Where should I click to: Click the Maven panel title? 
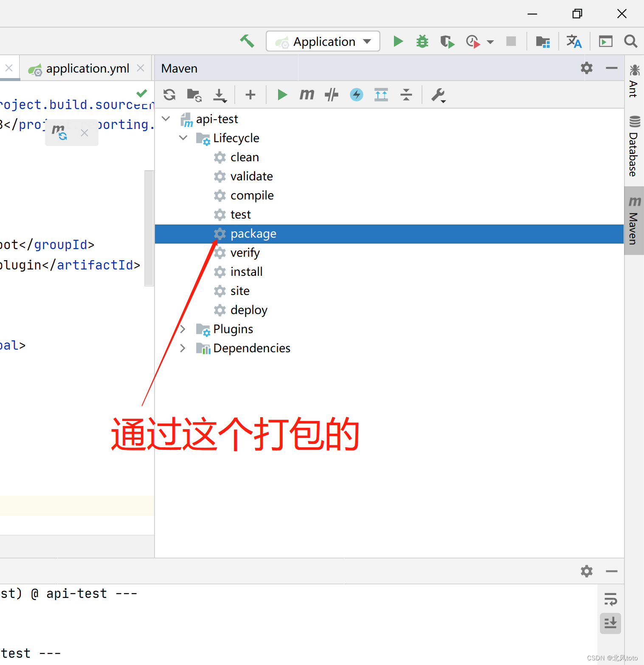pos(179,68)
